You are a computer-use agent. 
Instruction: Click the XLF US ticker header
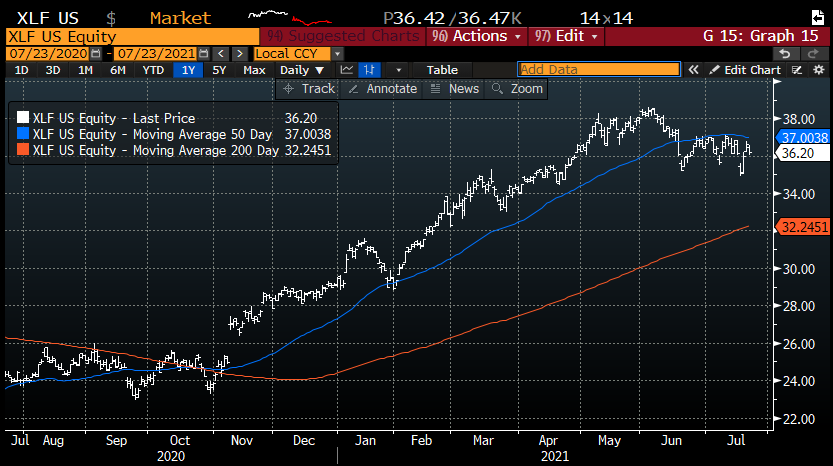click(48, 18)
